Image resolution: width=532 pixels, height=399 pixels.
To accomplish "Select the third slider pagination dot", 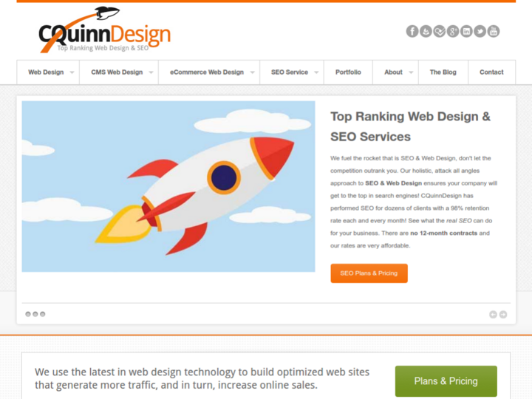I will click(43, 314).
